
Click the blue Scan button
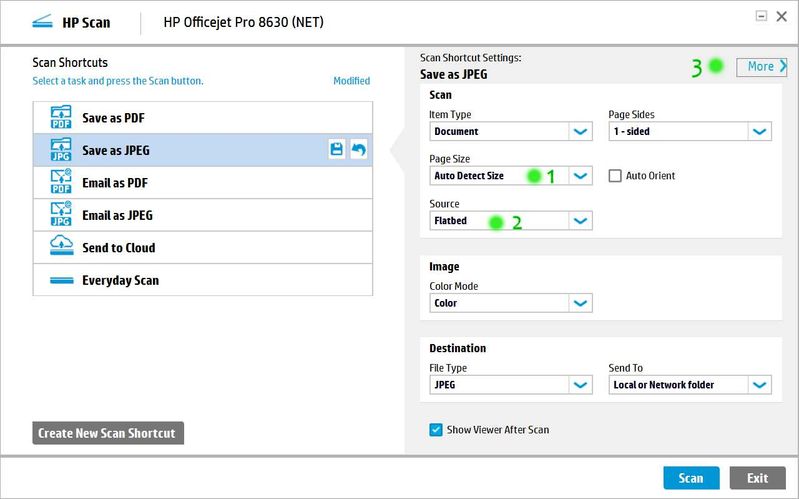pyautogui.click(x=691, y=478)
